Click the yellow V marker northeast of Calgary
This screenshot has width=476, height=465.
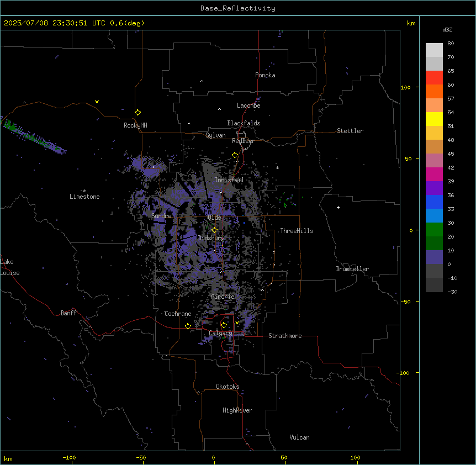point(237,323)
